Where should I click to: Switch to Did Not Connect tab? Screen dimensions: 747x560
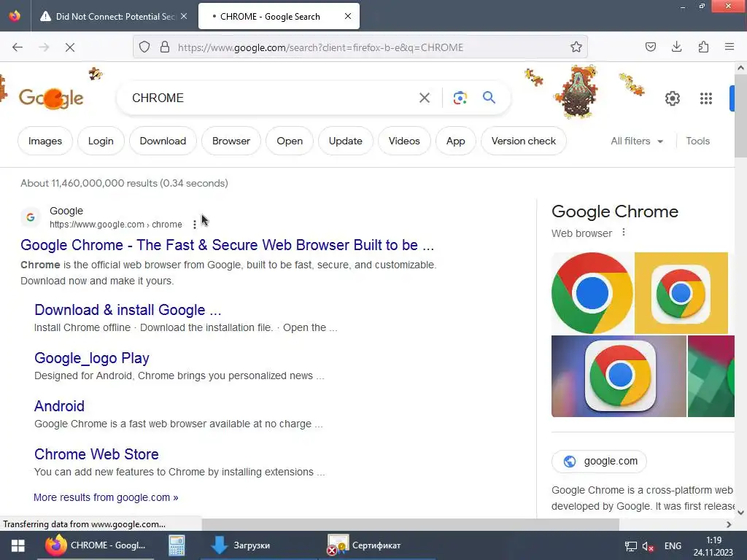click(115, 16)
